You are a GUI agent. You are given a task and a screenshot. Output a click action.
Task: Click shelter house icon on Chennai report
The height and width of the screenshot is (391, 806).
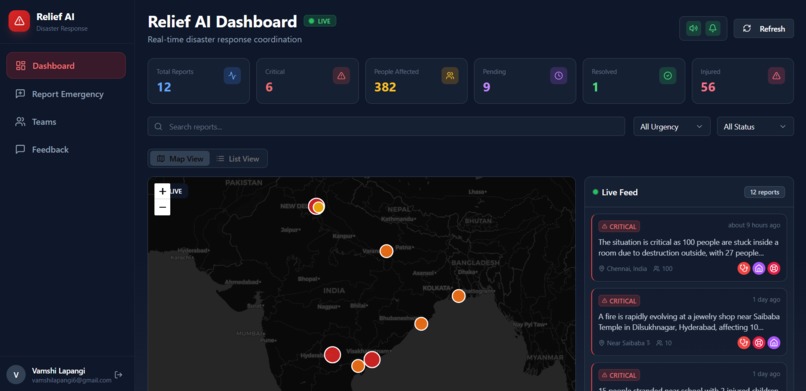click(759, 268)
